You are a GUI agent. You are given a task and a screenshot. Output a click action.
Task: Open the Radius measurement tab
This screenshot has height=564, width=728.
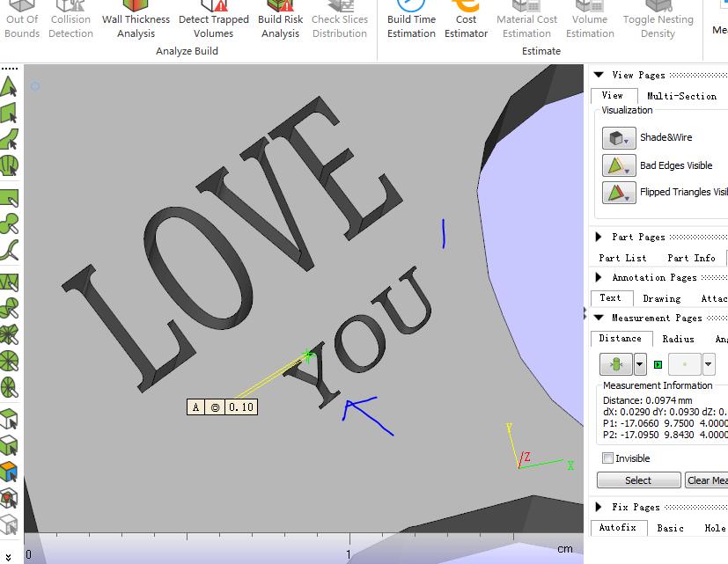678,339
